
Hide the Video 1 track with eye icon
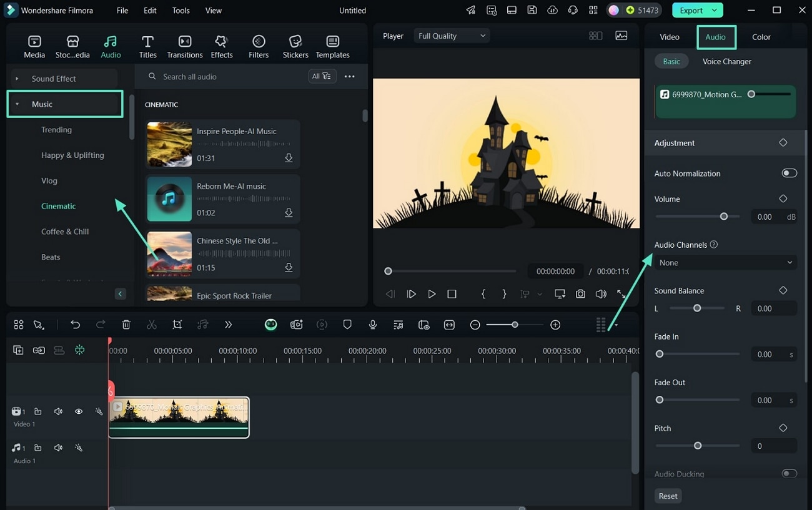tap(79, 412)
